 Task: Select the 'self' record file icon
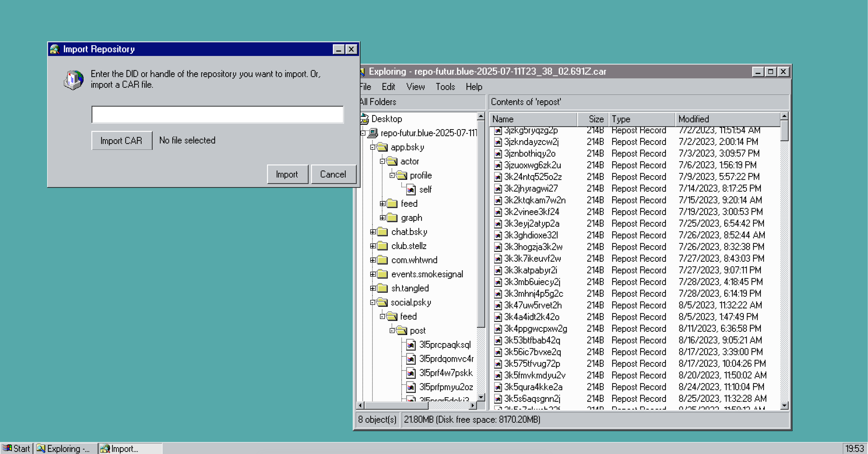pyautogui.click(x=411, y=190)
